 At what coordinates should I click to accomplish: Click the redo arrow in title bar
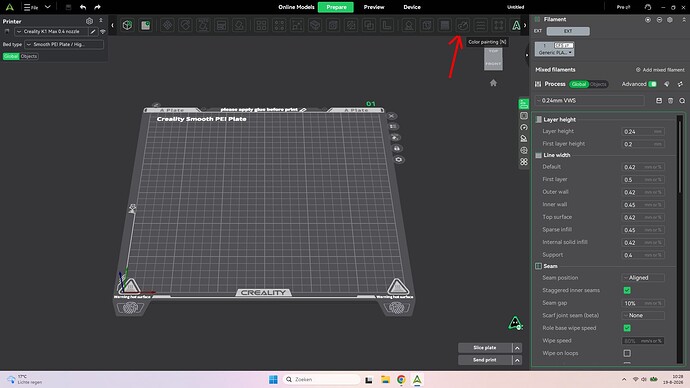point(97,7)
